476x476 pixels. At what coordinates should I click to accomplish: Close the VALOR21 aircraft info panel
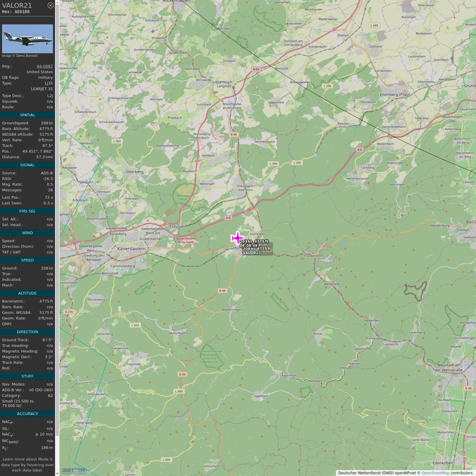(50, 5)
